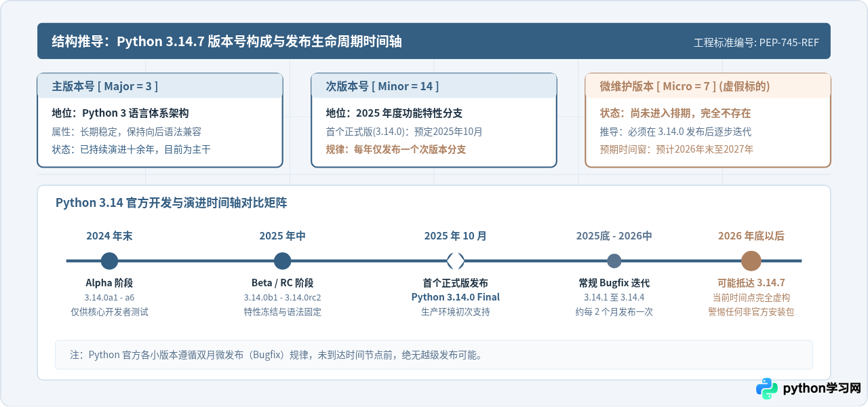This screenshot has width=868, height=407.
Task: Click the 可能抵达 3.14.7 label
Action: click(751, 283)
